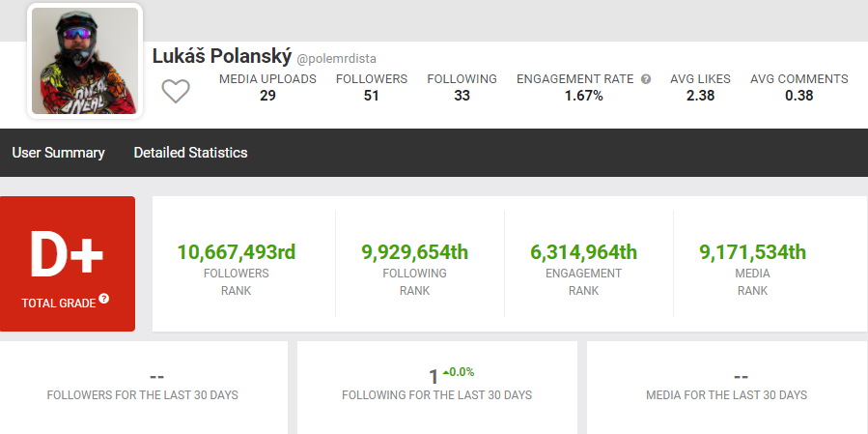Switch to User Summary tab

pos(58,153)
